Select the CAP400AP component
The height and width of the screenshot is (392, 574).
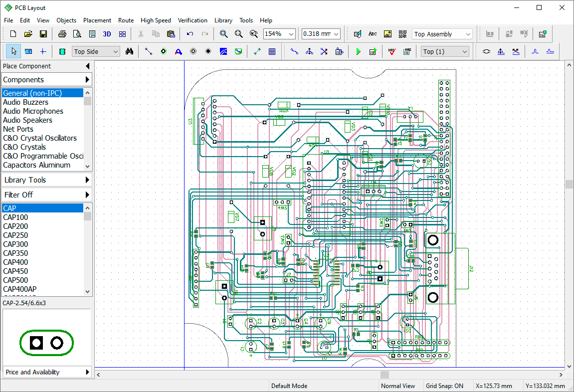(42, 289)
